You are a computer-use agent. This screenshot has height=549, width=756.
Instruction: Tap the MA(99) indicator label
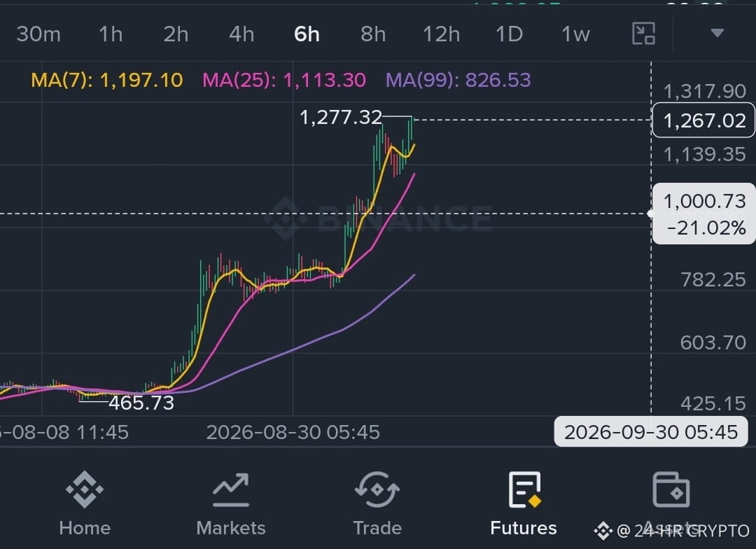point(458,80)
